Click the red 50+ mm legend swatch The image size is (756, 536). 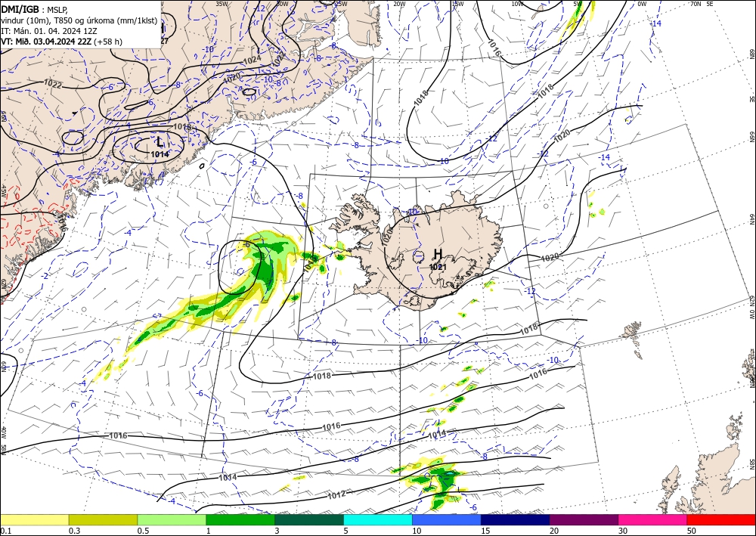click(x=721, y=519)
